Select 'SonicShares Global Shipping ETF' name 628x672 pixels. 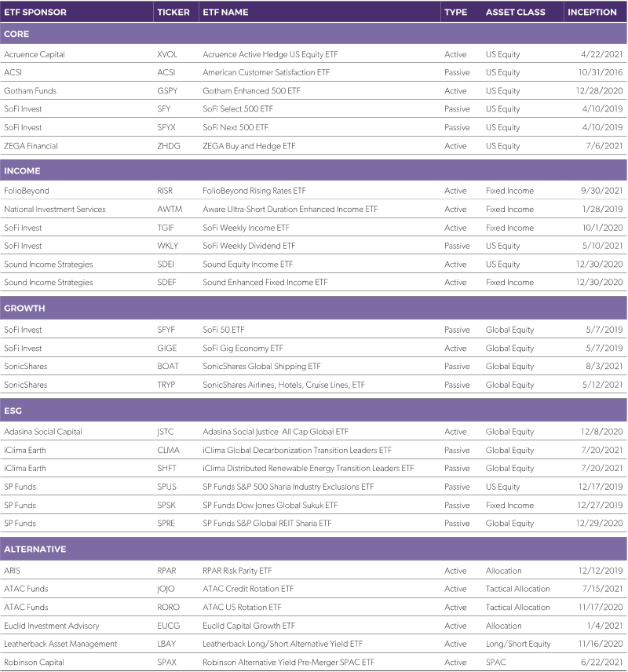[x=261, y=366]
